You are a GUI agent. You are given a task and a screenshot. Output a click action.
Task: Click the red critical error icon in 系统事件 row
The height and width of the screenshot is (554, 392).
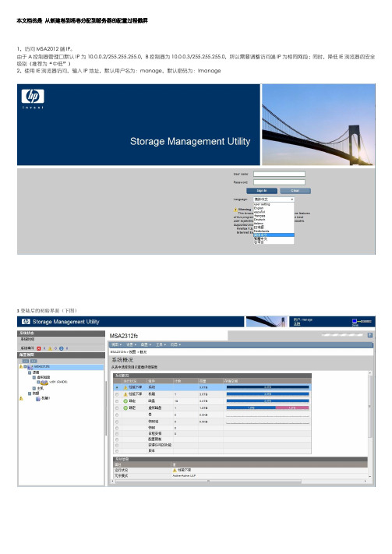(x=39, y=348)
